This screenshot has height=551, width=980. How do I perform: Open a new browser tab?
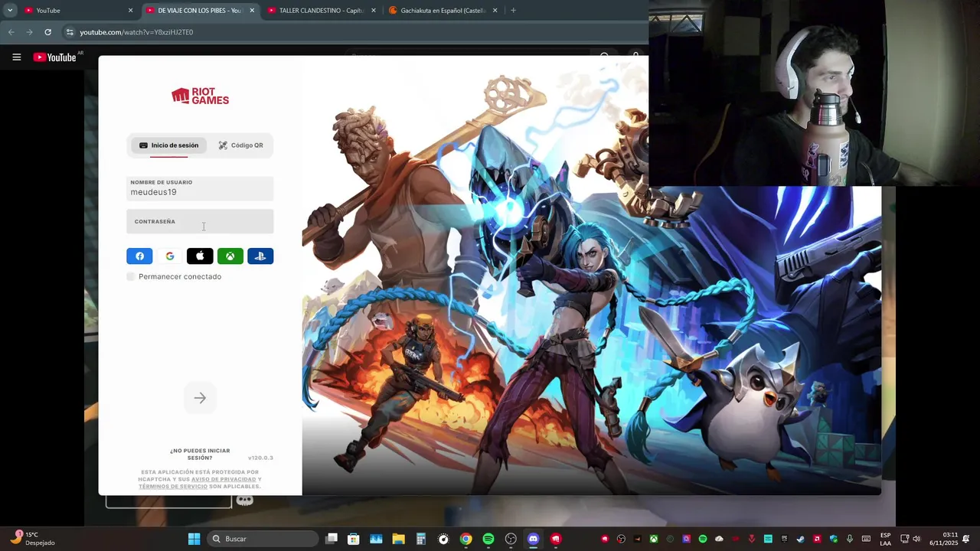pyautogui.click(x=513, y=11)
